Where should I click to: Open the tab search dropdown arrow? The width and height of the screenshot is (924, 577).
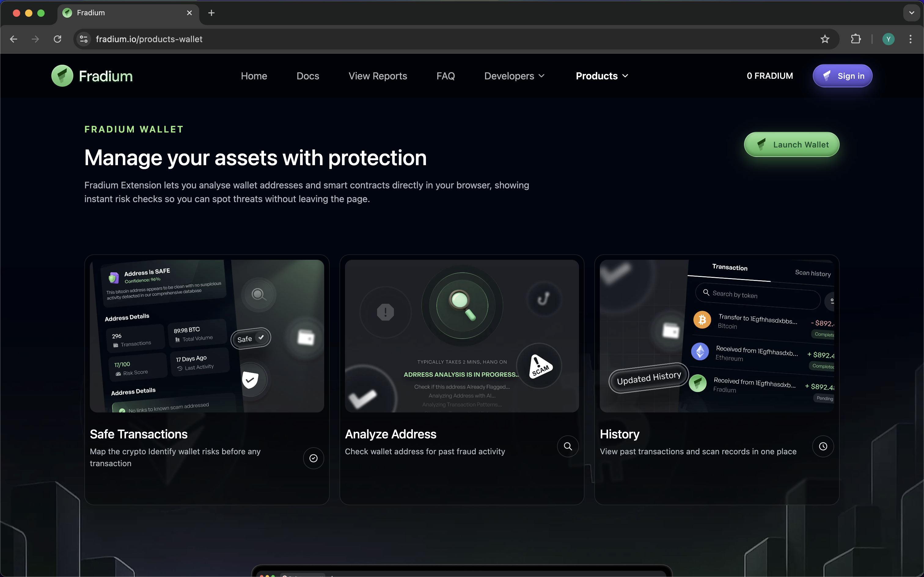[x=911, y=13]
